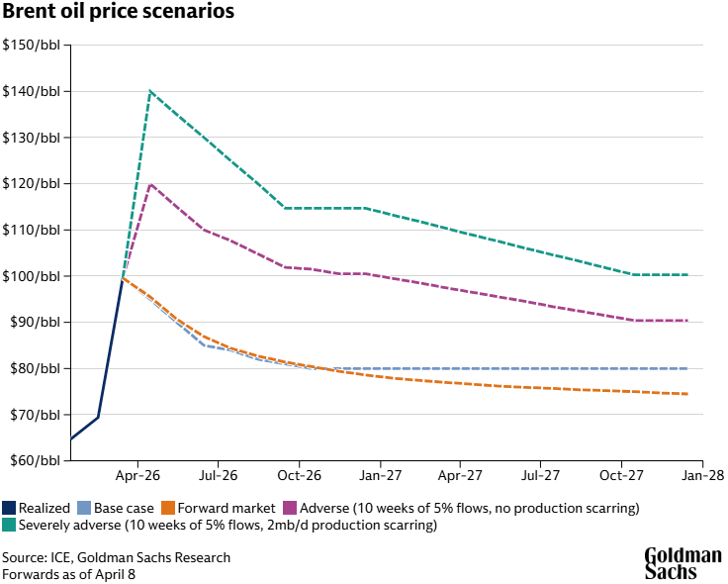Select the Oct-26 x-axis tick label
728x584 pixels.
(299, 476)
